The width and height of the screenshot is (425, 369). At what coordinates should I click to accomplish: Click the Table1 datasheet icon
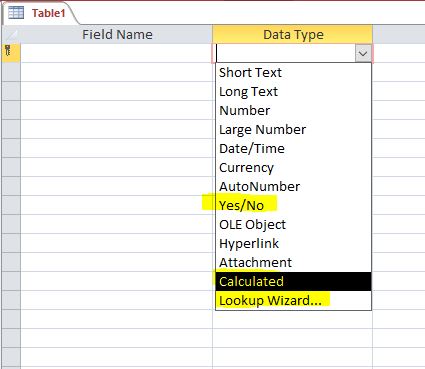click(16, 13)
